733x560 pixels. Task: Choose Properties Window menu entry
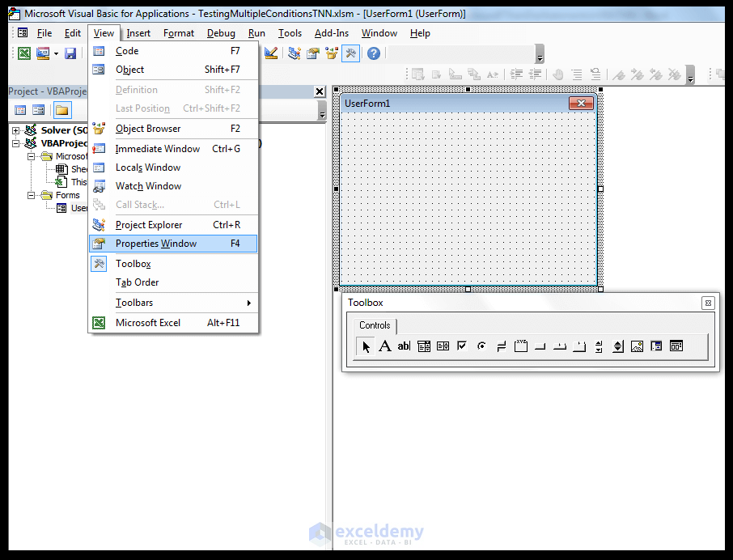click(x=173, y=244)
